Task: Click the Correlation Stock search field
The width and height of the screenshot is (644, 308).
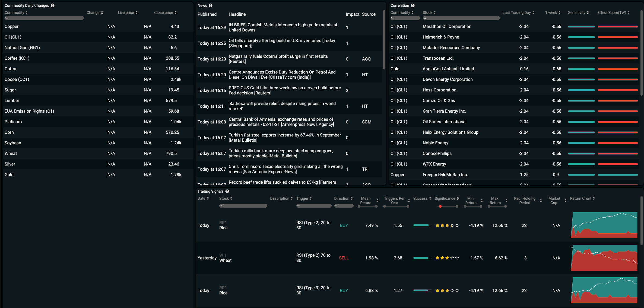Action: [x=461, y=18]
